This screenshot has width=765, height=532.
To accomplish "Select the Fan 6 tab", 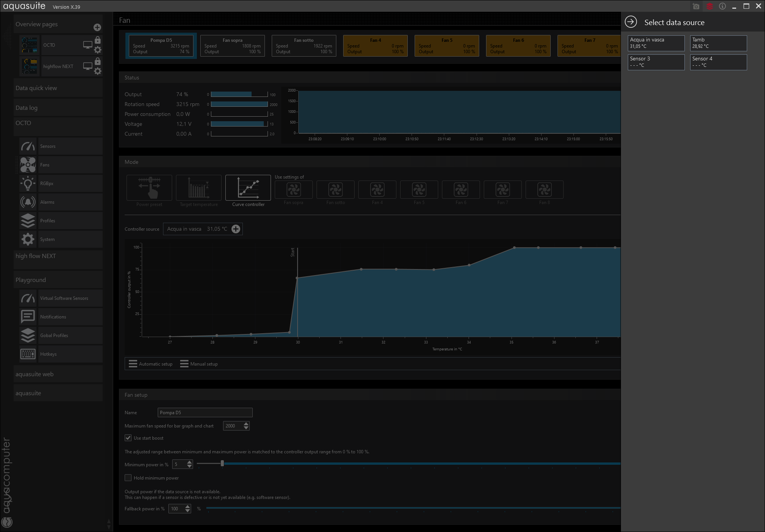I will point(518,46).
